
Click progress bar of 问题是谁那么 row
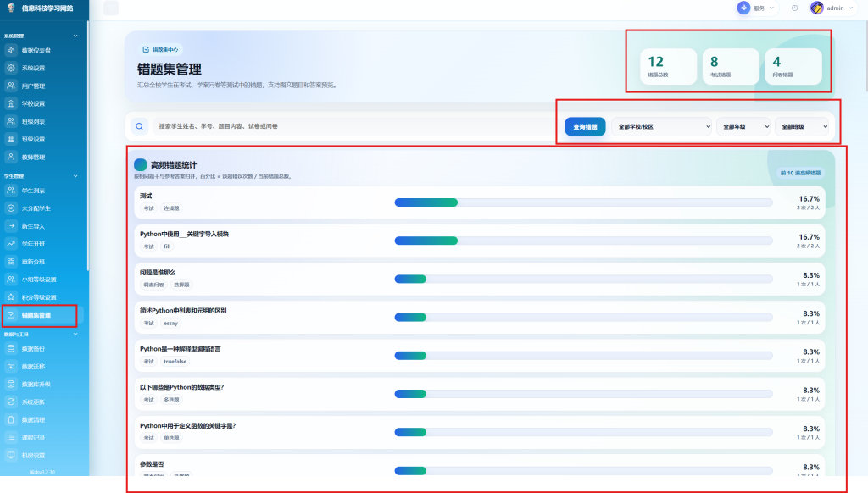coord(583,279)
